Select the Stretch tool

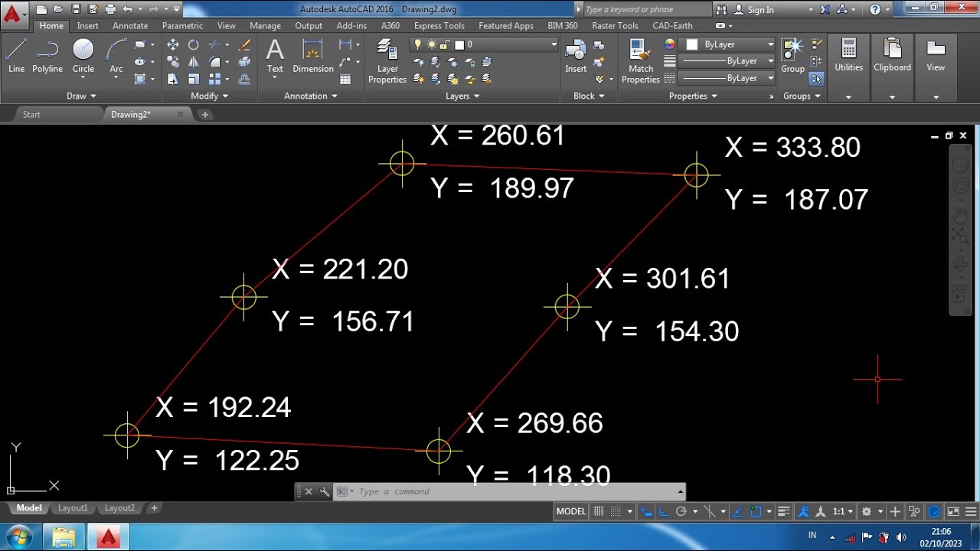173,79
